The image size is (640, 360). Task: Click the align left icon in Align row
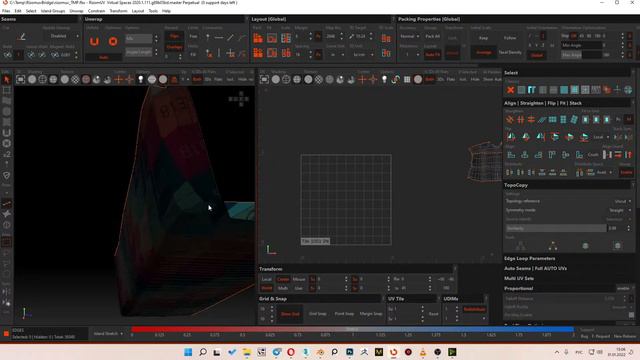click(511, 155)
